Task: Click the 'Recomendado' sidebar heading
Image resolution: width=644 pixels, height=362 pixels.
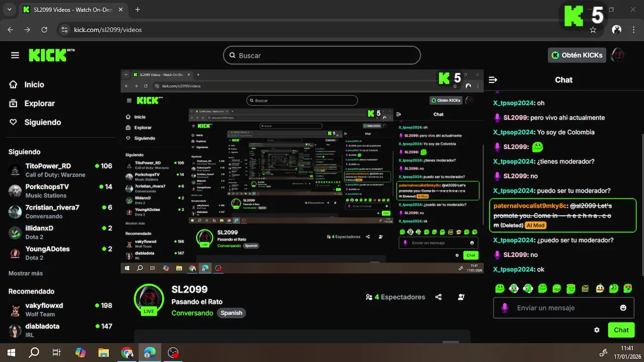Action: 31,291
